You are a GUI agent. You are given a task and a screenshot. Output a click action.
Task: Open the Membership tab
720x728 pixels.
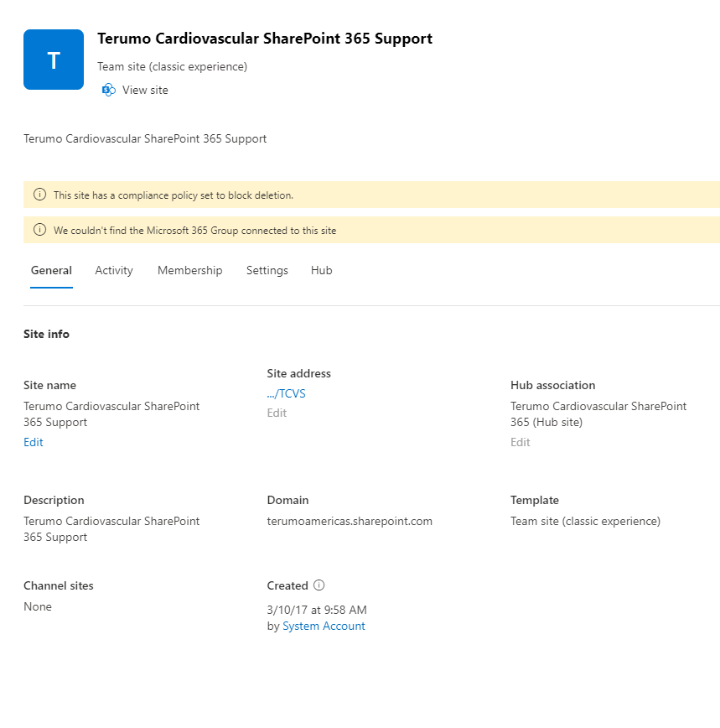tap(189, 270)
